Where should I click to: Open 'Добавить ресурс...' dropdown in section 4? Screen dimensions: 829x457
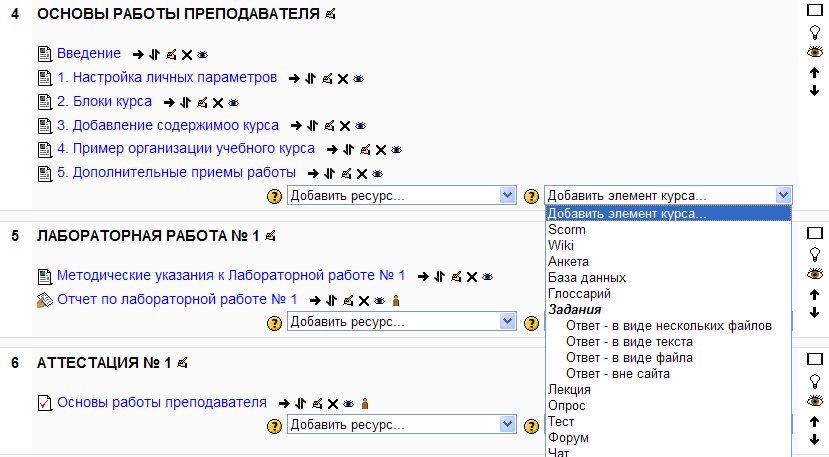402,195
